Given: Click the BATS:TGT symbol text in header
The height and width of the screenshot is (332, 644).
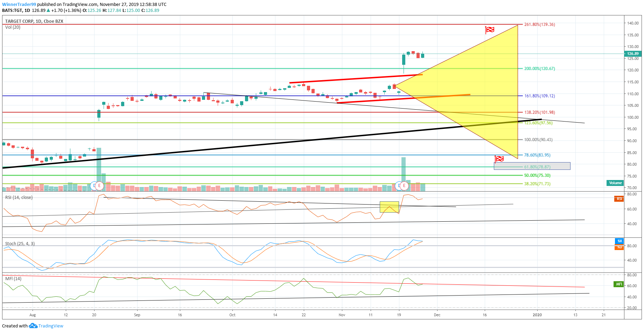Looking at the screenshot, I should point(12,11).
